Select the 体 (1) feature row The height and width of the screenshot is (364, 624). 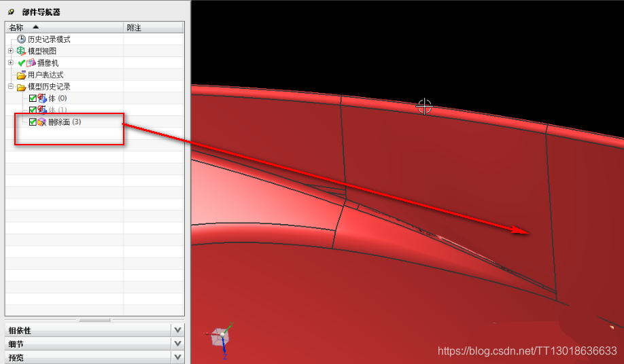pos(94,110)
